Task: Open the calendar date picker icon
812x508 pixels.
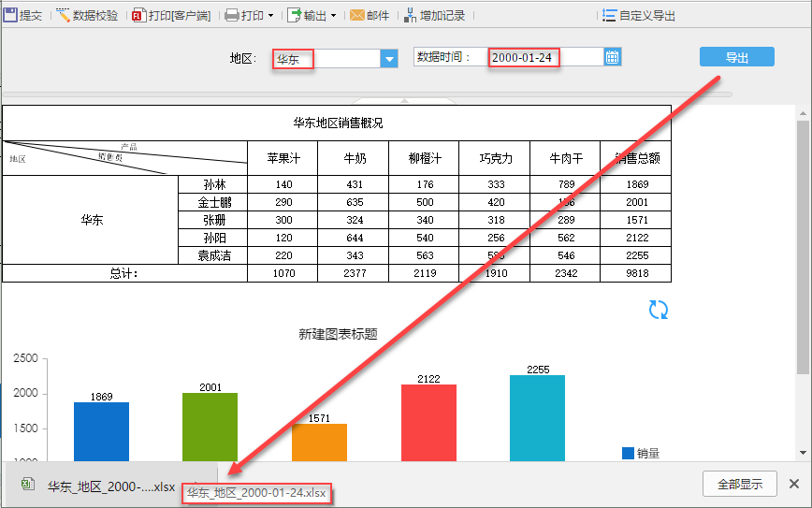Action: [612, 57]
